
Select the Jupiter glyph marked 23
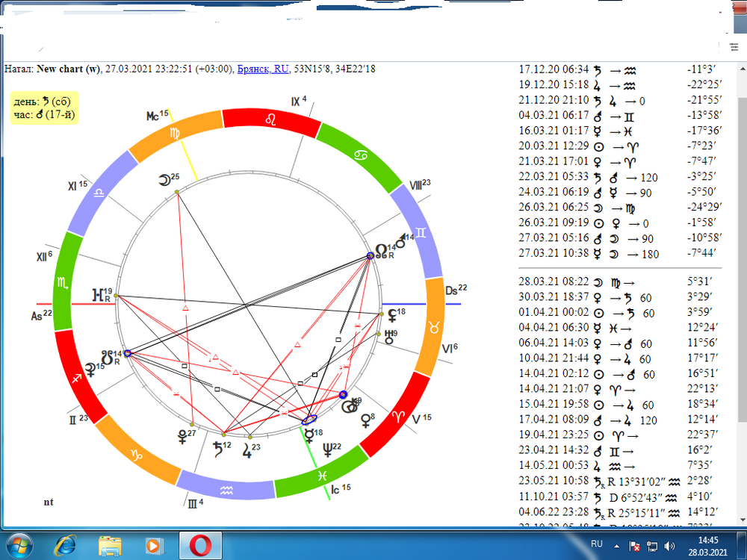coord(247,451)
